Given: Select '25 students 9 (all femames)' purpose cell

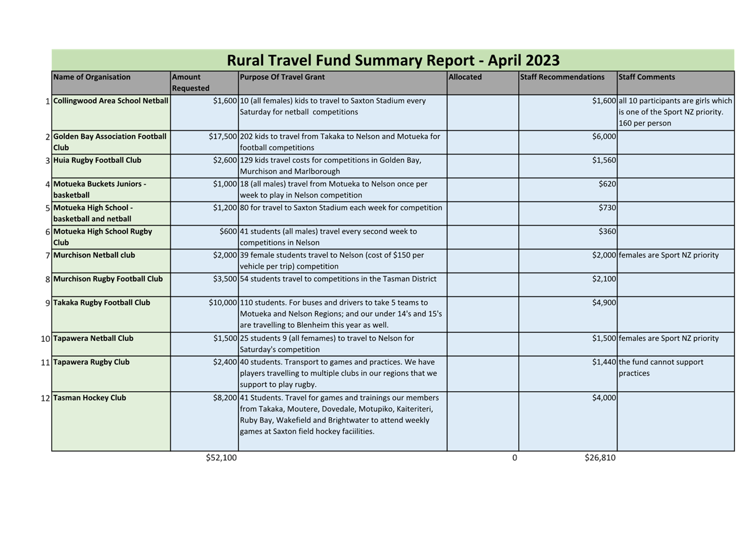Looking at the screenshot, I should 342,344.
